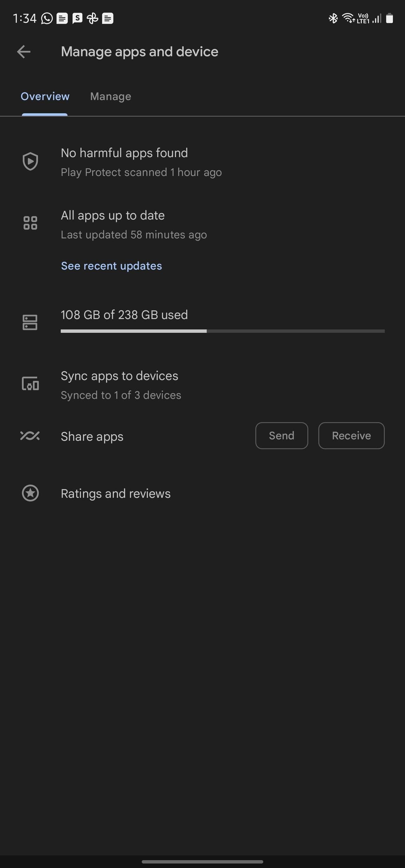Select the Wi-Fi indicator in the status bar

tap(348, 19)
